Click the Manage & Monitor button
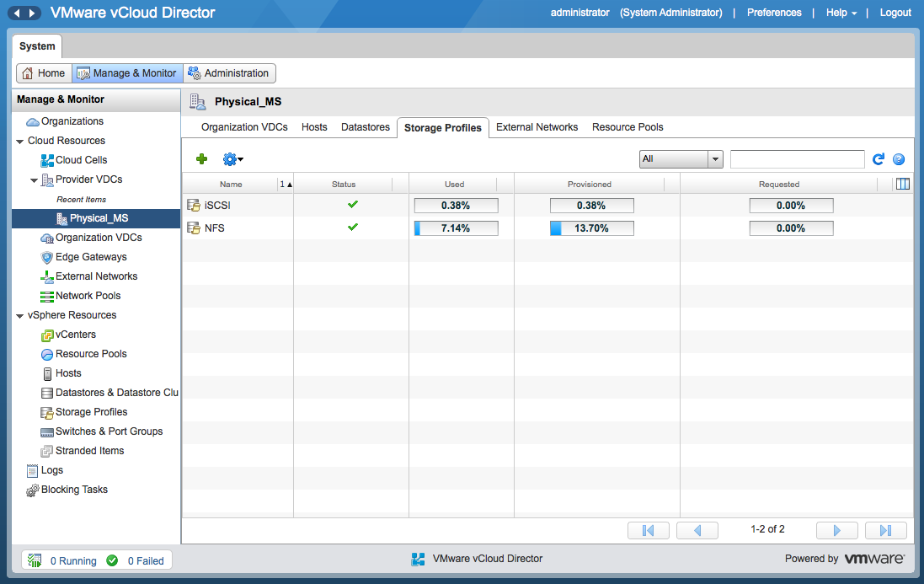 point(127,73)
